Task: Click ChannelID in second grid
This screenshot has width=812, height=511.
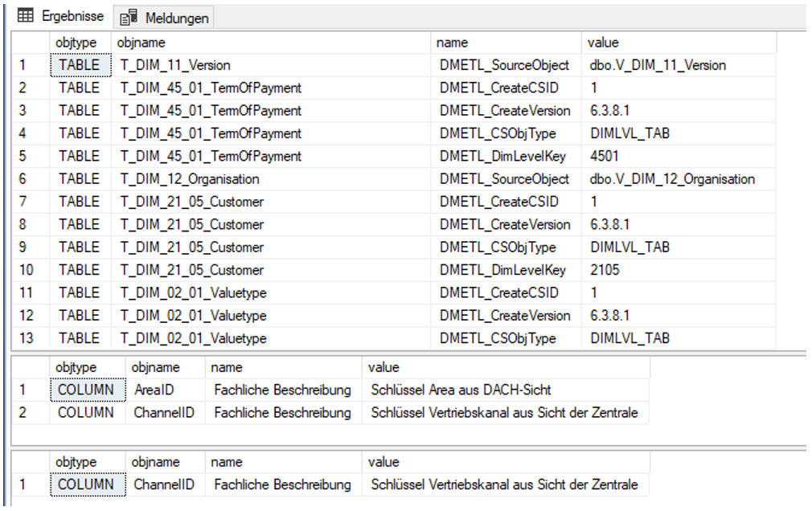Action: point(165,413)
